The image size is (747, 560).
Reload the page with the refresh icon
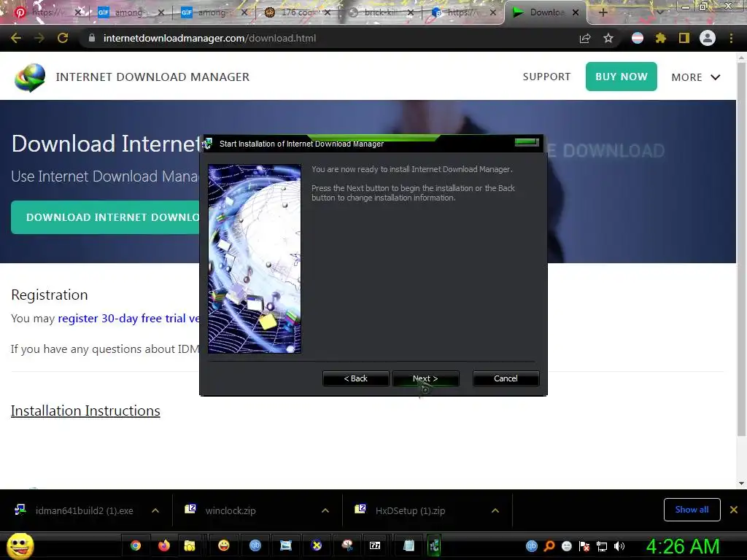63,38
